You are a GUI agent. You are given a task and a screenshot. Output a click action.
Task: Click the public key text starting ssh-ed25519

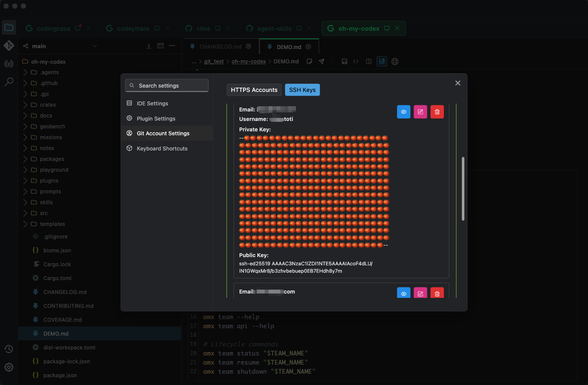(x=306, y=267)
